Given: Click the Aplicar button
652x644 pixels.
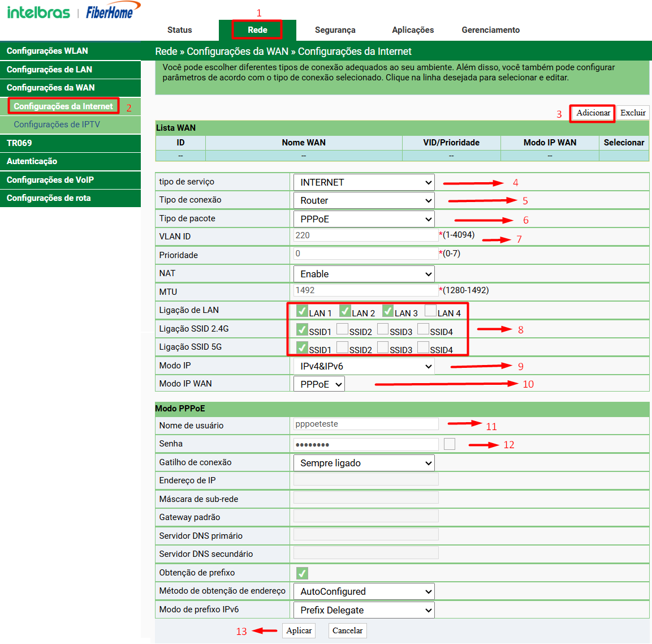Looking at the screenshot, I should point(299,630).
